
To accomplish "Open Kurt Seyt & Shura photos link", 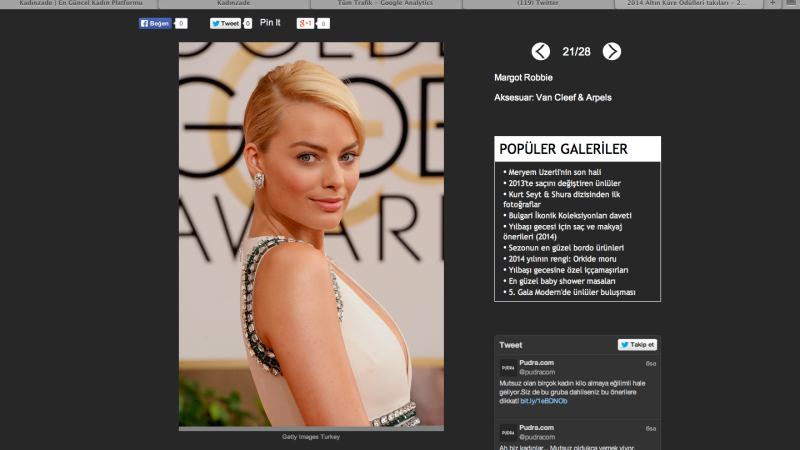I will pos(561,199).
